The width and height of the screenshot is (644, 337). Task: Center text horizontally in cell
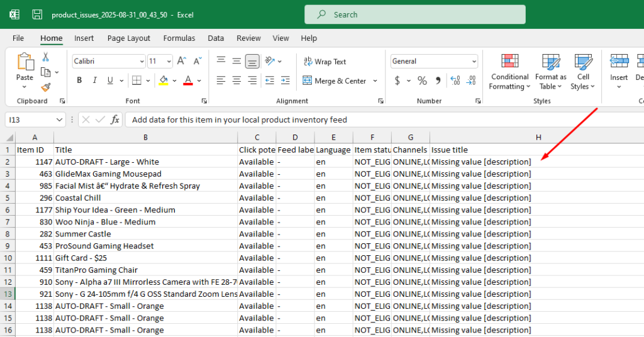[x=236, y=80]
